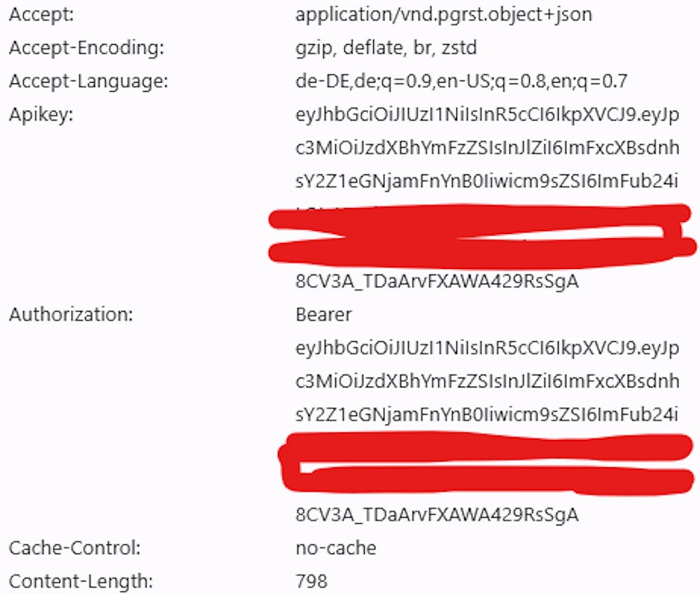Click Bearer token line starting c3MiOiJzdXBh
The image size is (700, 594).
[x=487, y=382]
